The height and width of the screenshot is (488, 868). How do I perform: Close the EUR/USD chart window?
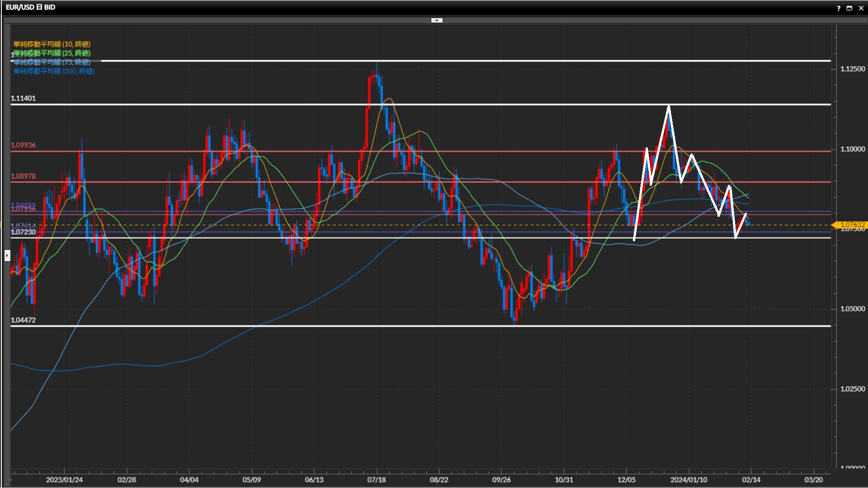click(x=861, y=8)
